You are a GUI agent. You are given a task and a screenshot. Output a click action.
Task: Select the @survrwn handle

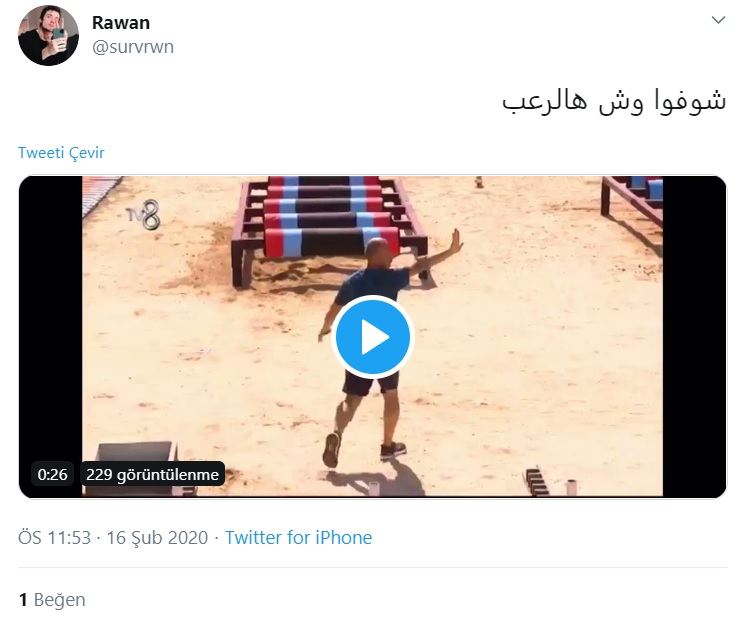[133, 47]
